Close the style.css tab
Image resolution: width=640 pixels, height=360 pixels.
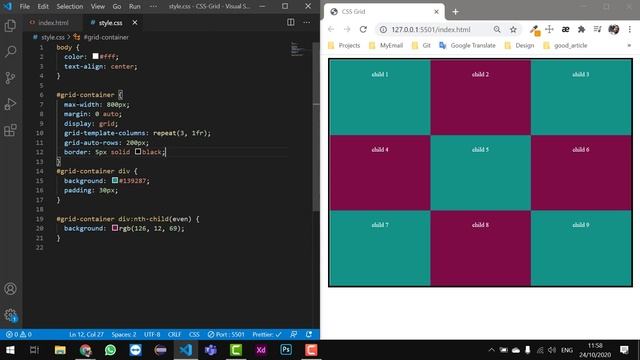[135, 22]
